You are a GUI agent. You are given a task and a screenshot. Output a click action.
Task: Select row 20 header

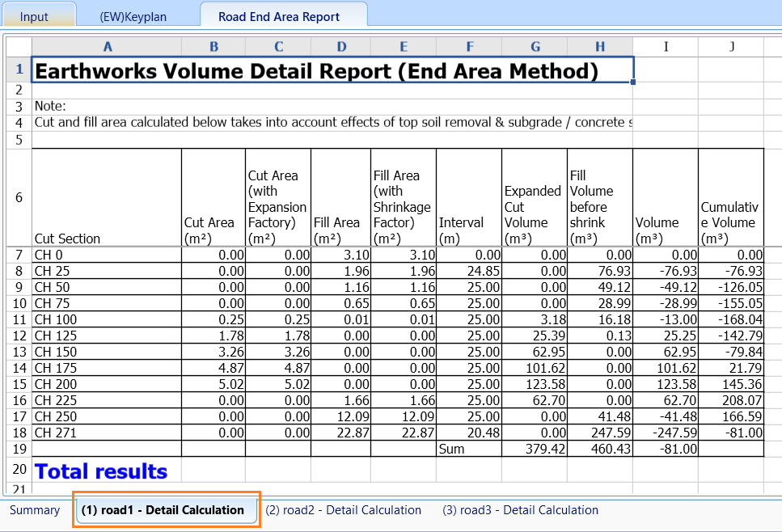[19, 469]
